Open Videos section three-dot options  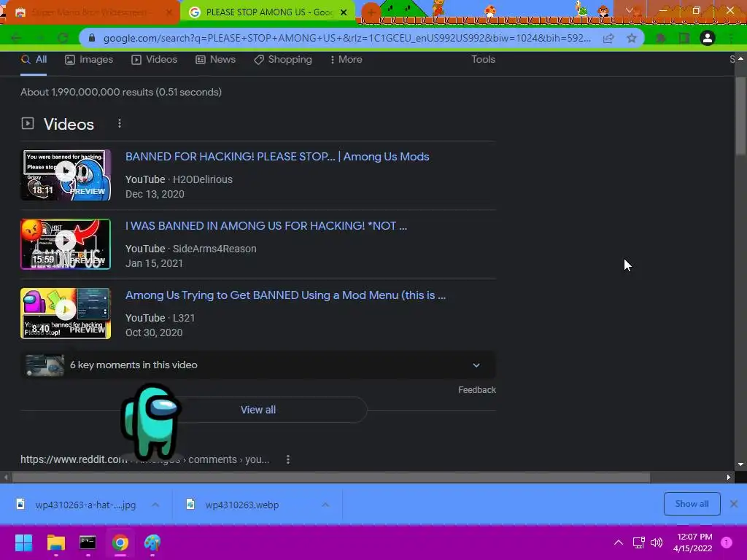click(x=120, y=124)
